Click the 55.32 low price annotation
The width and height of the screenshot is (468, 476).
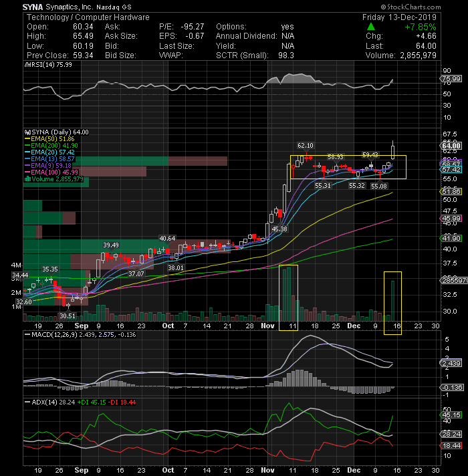(356, 185)
